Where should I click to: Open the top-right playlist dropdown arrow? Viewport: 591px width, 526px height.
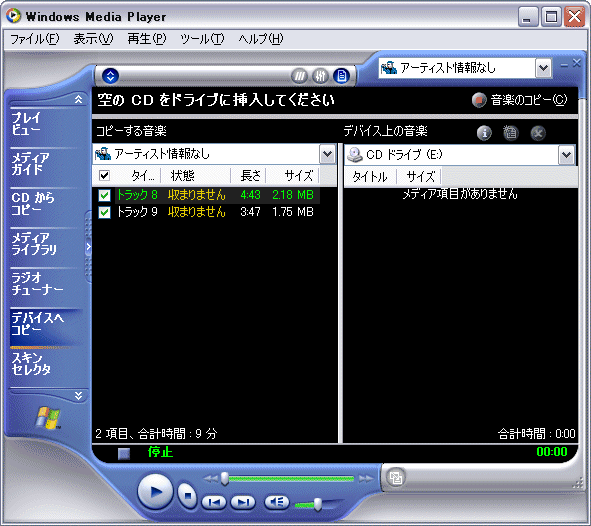pyautogui.click(x=543, y=68)
